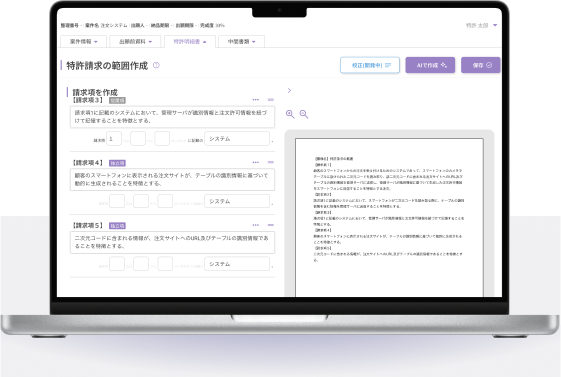
Task: Open the 特許 太郎 user menu
Action: [482, 25]
